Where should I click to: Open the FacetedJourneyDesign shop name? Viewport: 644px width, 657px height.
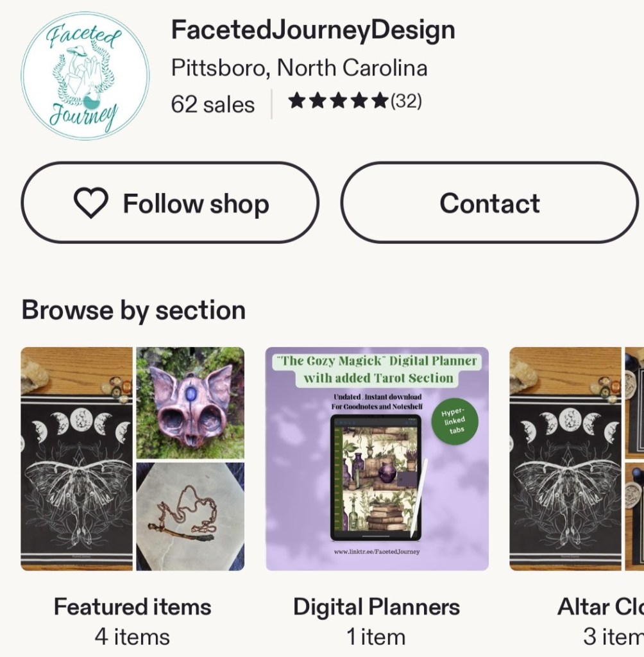pyautogui.click(x=313, y=30)
